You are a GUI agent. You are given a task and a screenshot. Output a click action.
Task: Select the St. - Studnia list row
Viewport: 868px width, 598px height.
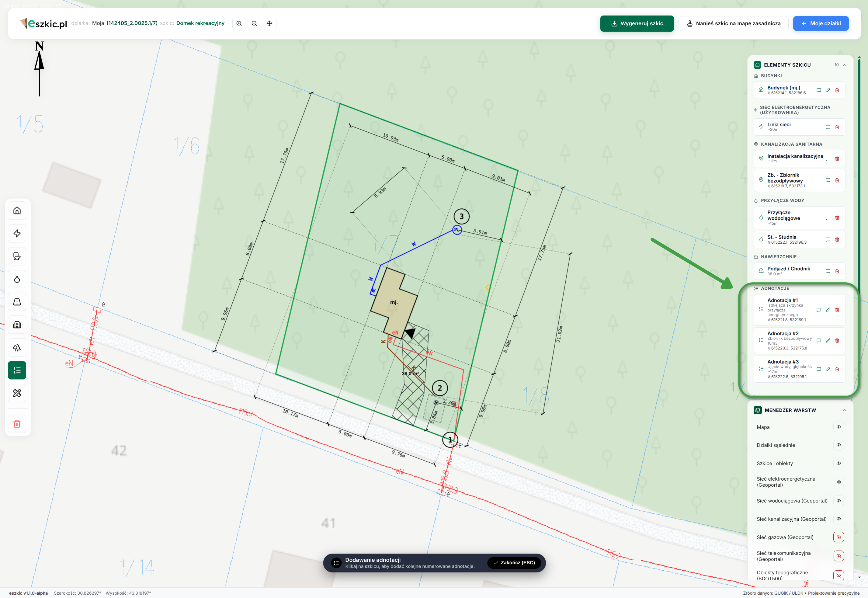[x=800, y=240]
